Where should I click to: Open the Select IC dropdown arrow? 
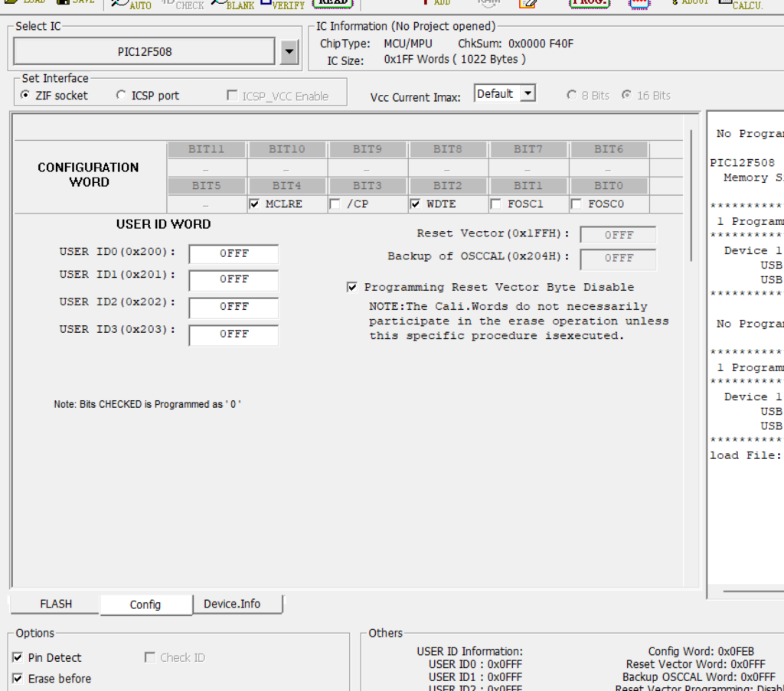pyautogui.click(x=289, y=52)
